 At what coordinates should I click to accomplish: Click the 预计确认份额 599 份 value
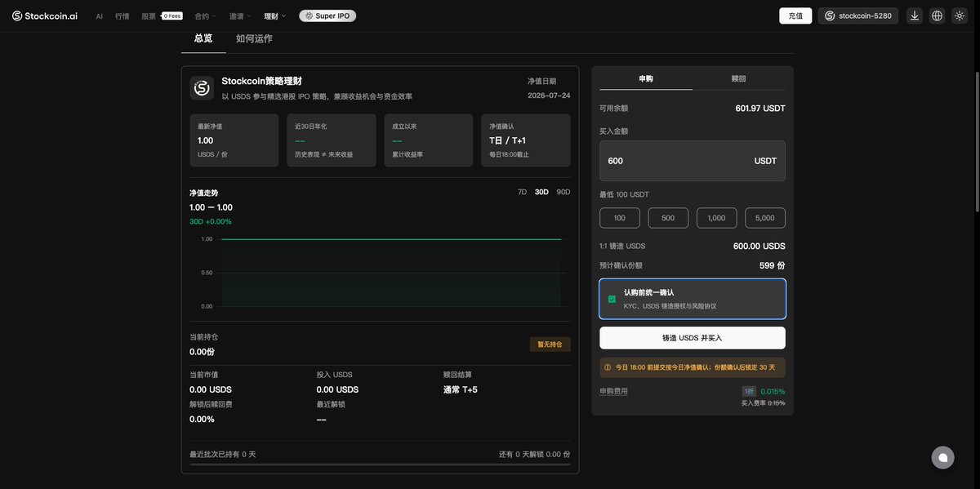772,265
